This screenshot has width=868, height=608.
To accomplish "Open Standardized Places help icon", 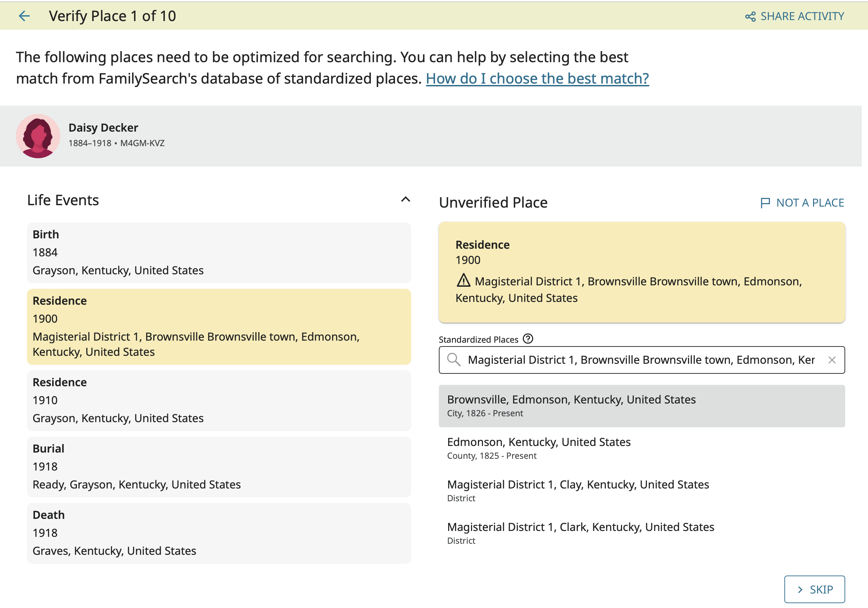I will (528, 339).
